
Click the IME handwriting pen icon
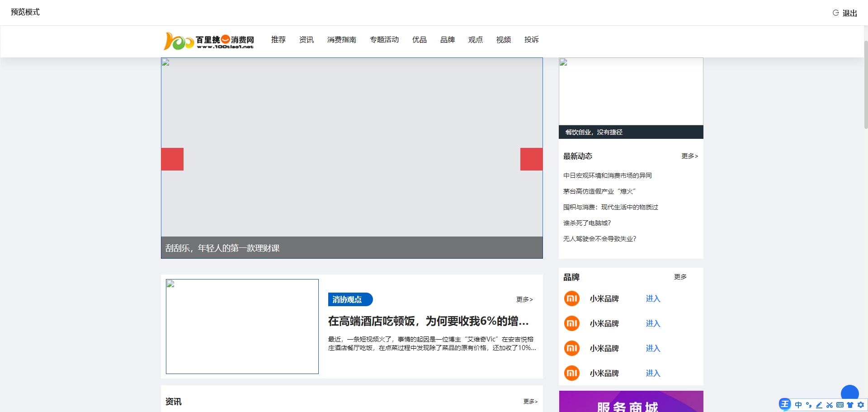tap(819, 405)
